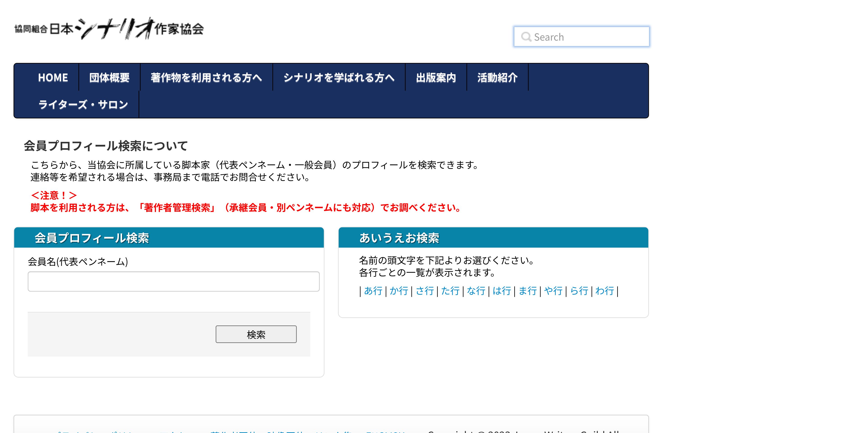Open the 団体概要 menu item
868x433 pixels.
point(110,78)
